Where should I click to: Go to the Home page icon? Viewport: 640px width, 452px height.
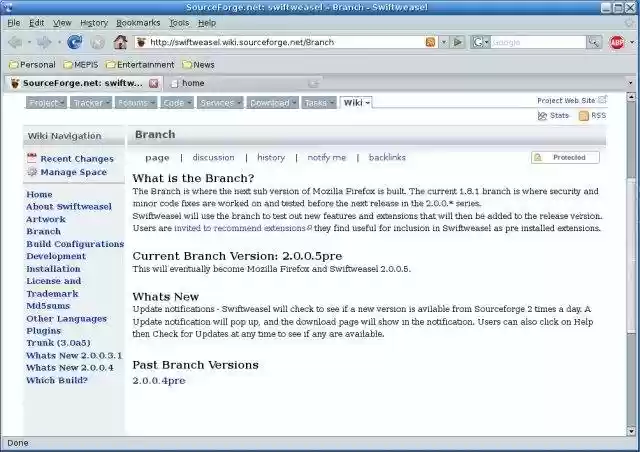tap(120, 42)
